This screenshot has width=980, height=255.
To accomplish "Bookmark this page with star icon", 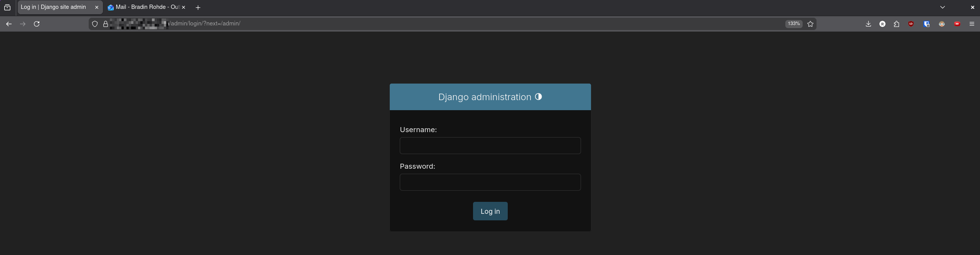I will tap(810, 24).
